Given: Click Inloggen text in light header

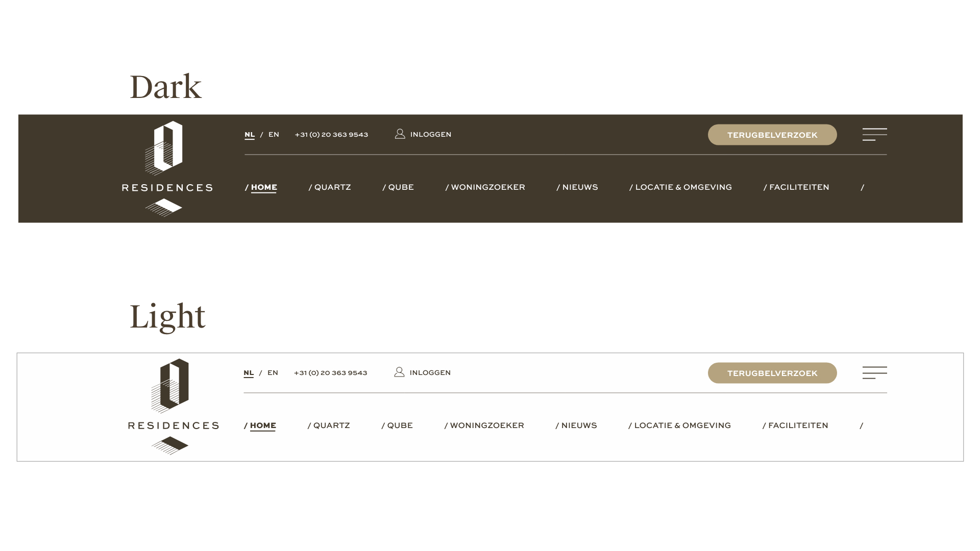Looking at the screenshot, I should [x=430, y=373].
